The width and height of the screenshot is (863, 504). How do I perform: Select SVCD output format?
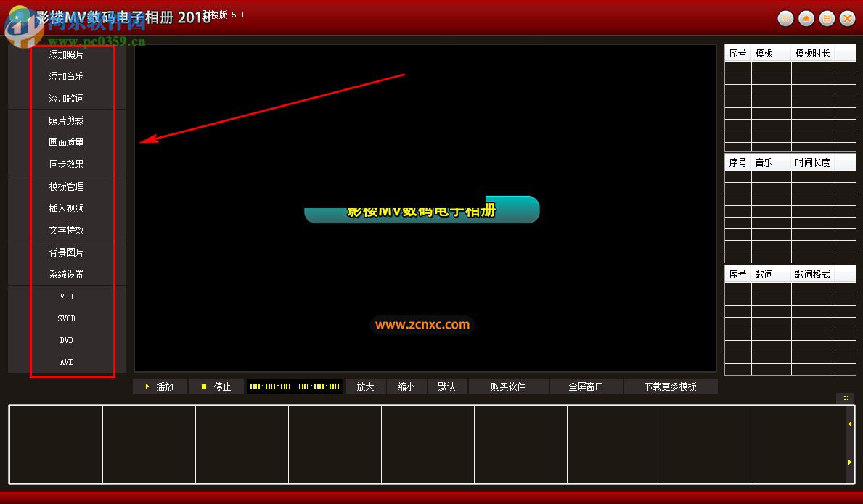(x=66, y=319)
